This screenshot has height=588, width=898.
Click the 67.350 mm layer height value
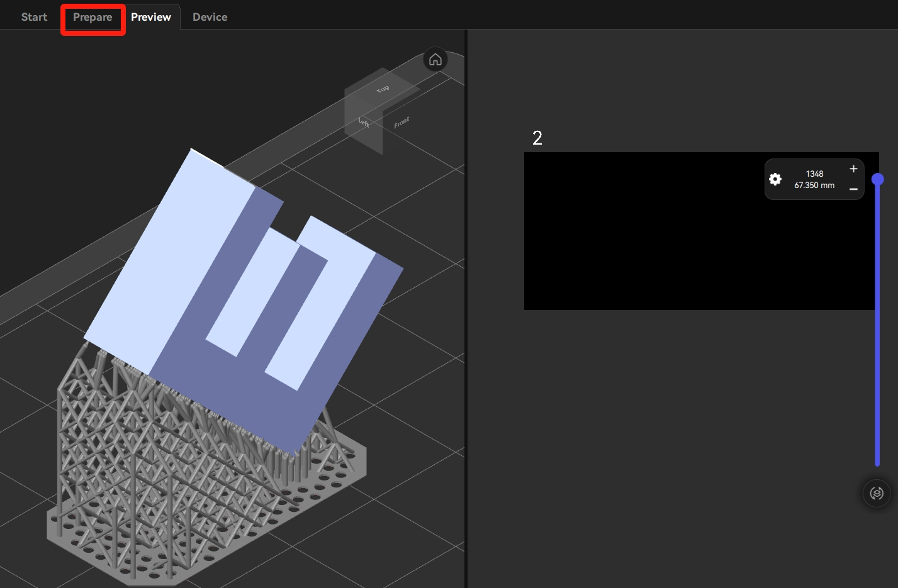click(x=814, y=186)
